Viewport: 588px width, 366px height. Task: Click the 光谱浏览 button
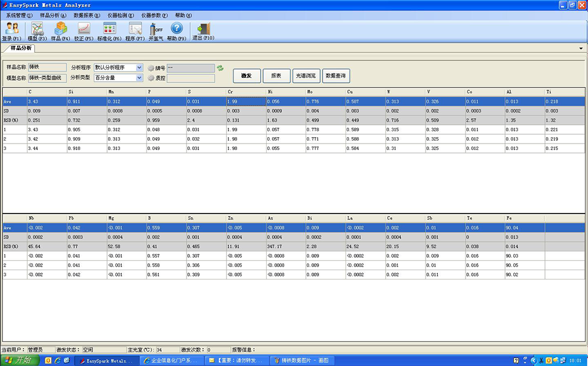click(x=306, y=75)
